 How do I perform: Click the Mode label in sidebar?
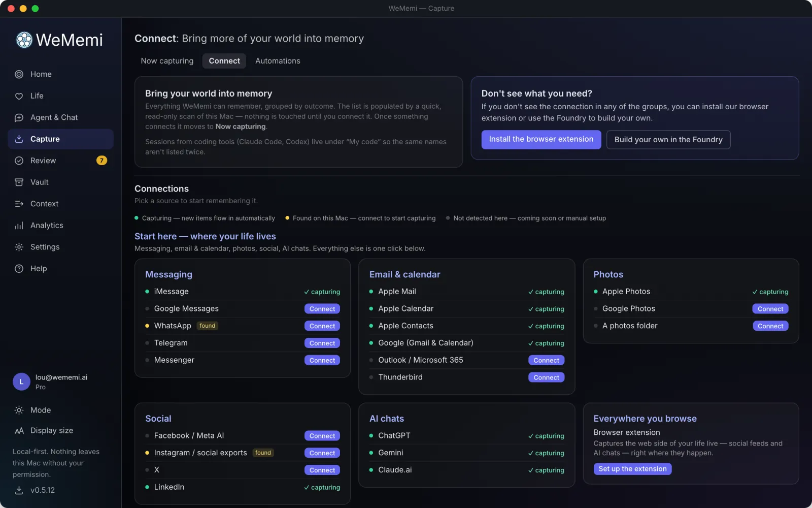41,410
